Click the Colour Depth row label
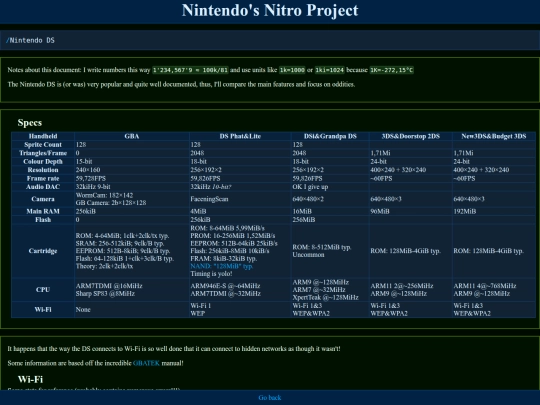This screenshot has height=405, width=540. pyautogui.click(x=43, y=162)
